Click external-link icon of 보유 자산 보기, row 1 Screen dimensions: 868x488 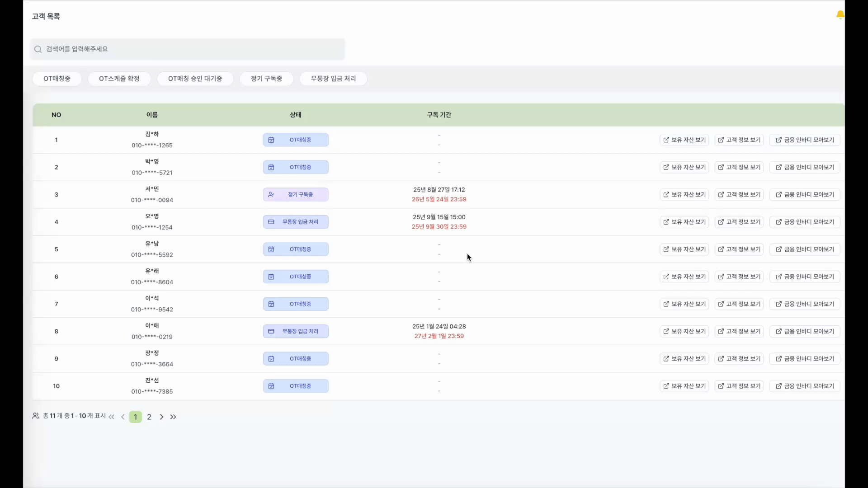pyautogui.click(x=666, y=140)
